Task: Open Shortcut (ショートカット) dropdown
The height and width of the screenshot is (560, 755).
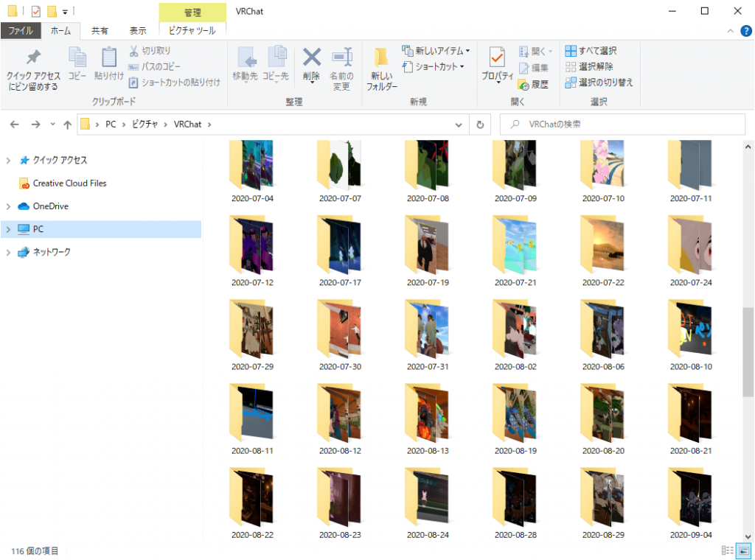Action: click(x=433, y=66)
